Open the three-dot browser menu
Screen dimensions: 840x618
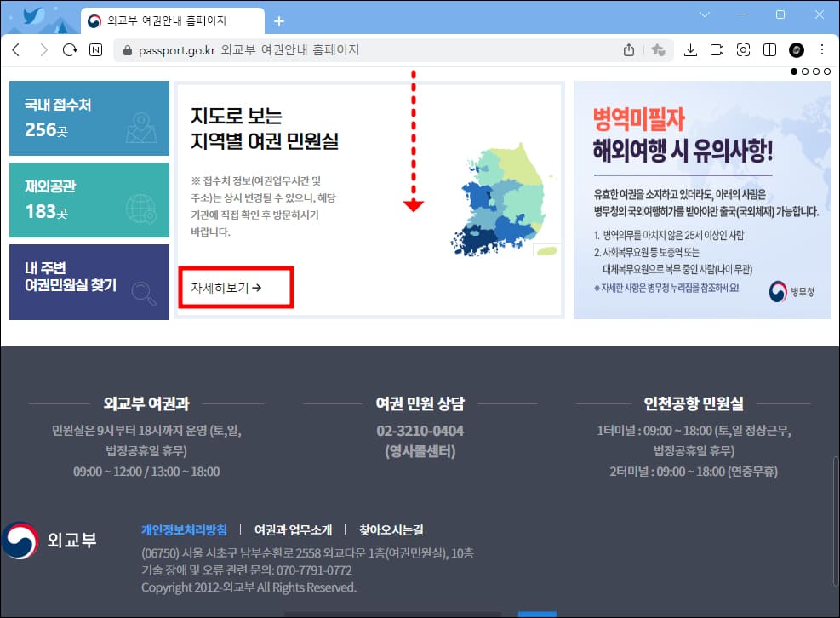820,49
